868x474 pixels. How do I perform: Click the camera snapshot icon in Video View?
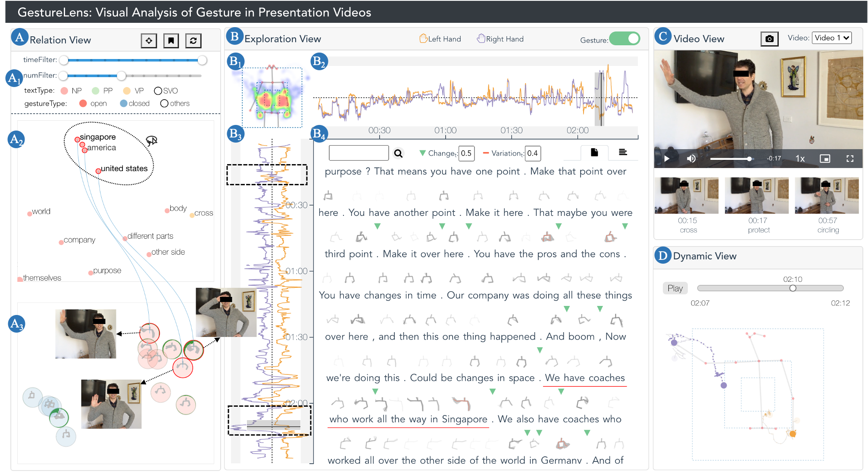[769, 39]
